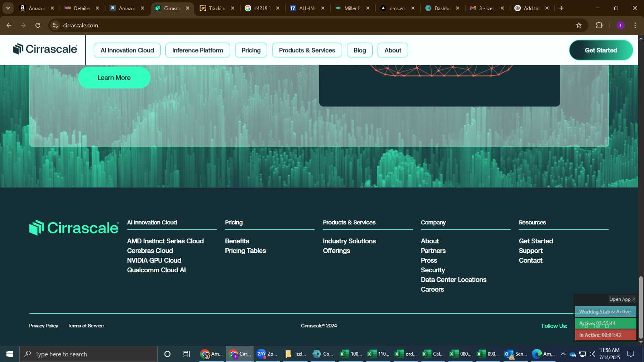Switch to the Google 14219 tab

(x=262, y=8)
